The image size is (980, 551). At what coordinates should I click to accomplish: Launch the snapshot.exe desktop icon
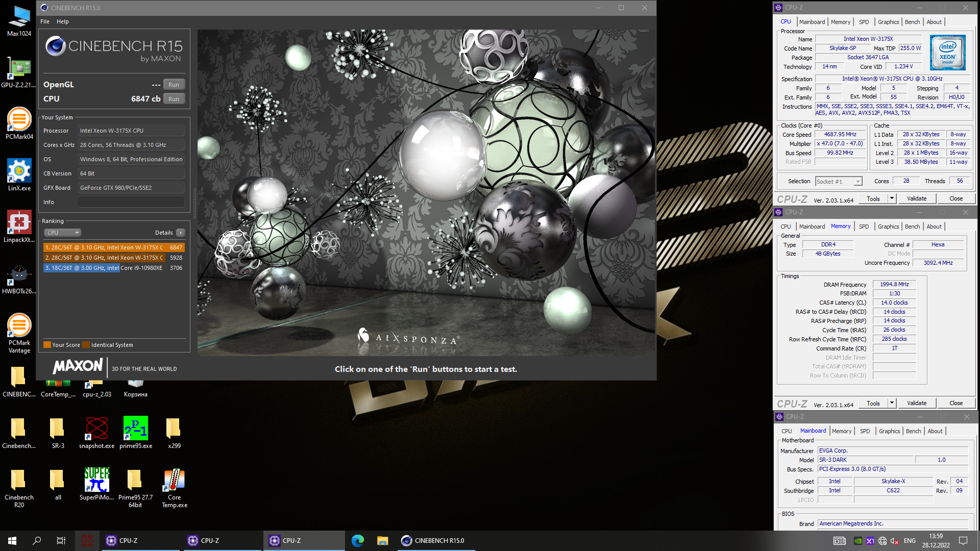point(96,433)
